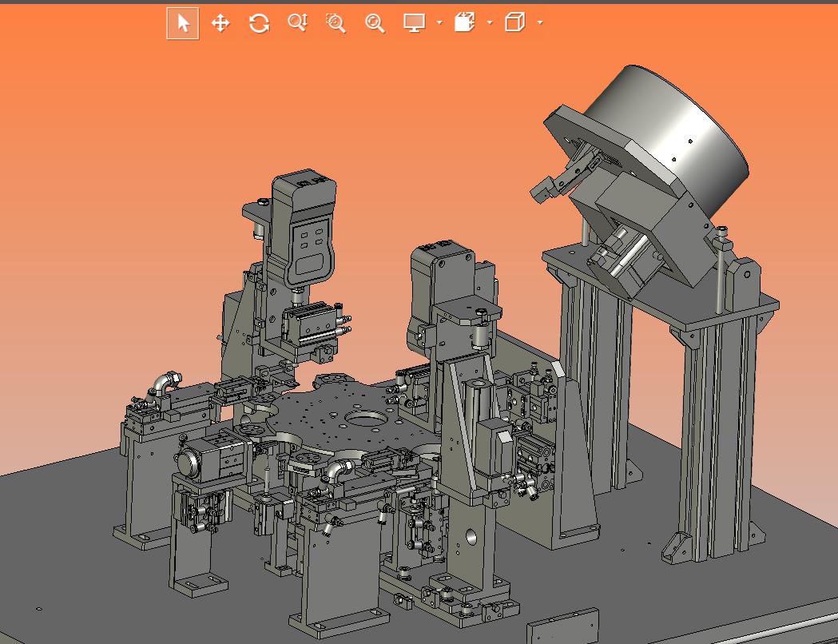
Task: Expand the view orientation cube dropdown
Action: click(540, 22)
